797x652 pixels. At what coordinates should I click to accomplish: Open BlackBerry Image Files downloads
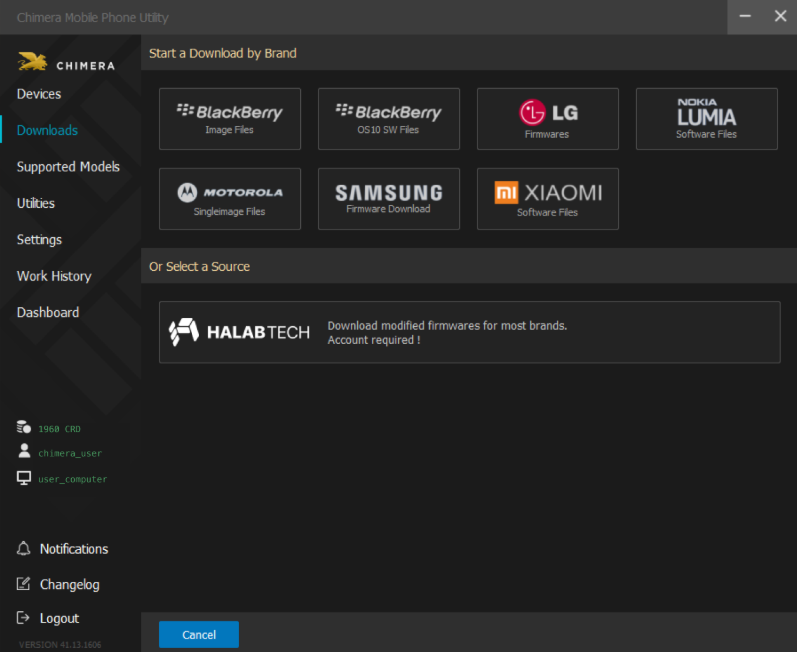(230, 119)
